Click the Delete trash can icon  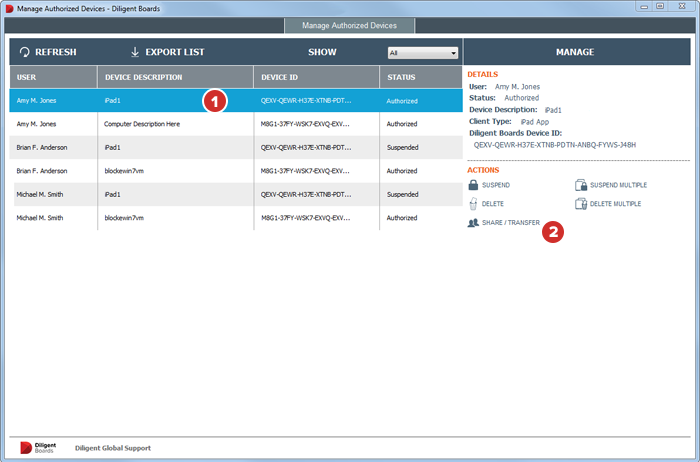(473, 204)
